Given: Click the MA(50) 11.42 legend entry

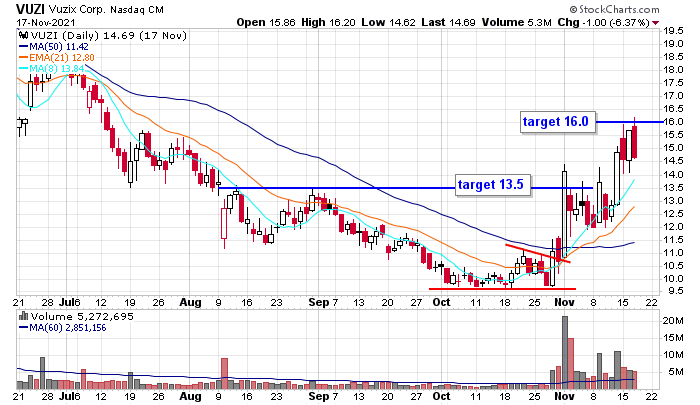Looking at the screenshot, I should pyautogui.click(x=54, y=47).
